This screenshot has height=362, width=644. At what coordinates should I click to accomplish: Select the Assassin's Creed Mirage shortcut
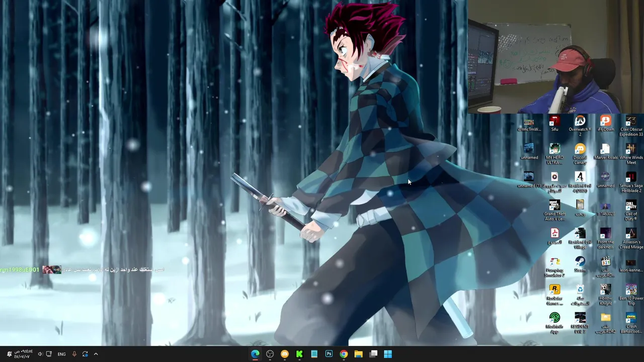click(x=631, y=239)
